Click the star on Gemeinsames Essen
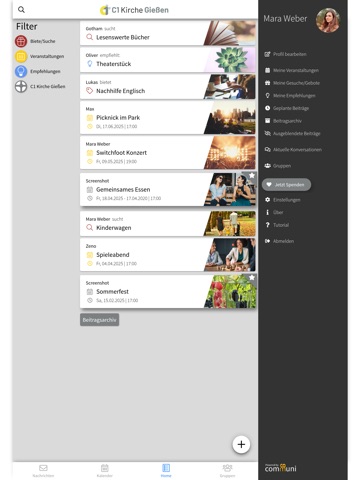360x480 pixels. [252, 176]
